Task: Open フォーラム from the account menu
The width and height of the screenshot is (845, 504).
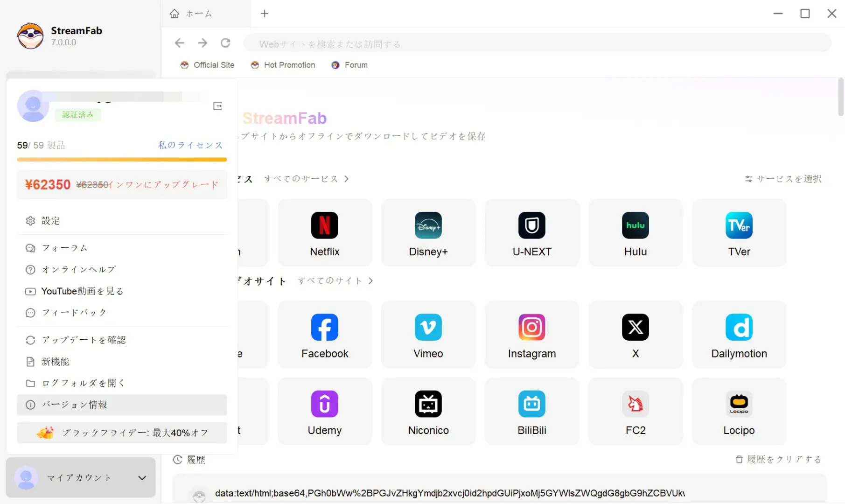Action: (x=122, y=248)
